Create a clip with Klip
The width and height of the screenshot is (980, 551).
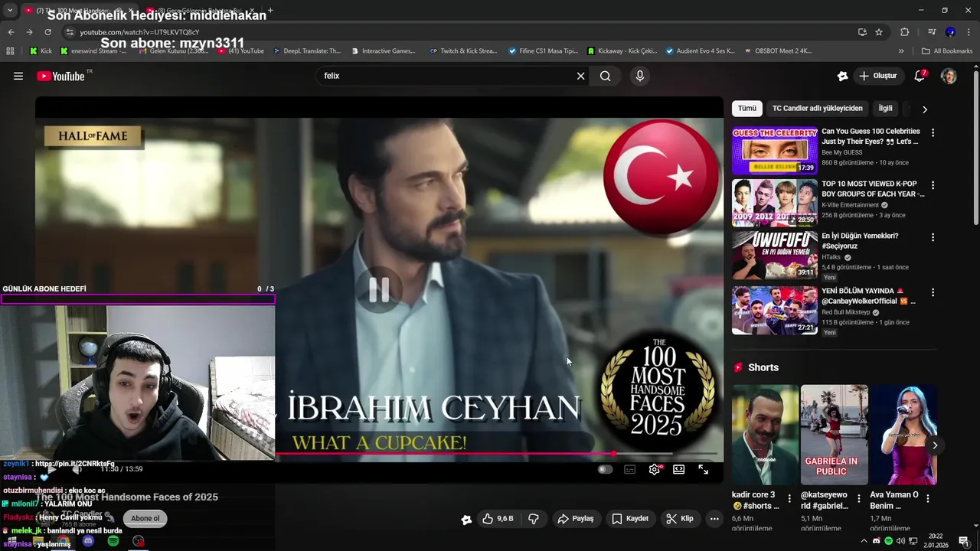(679, 518)
